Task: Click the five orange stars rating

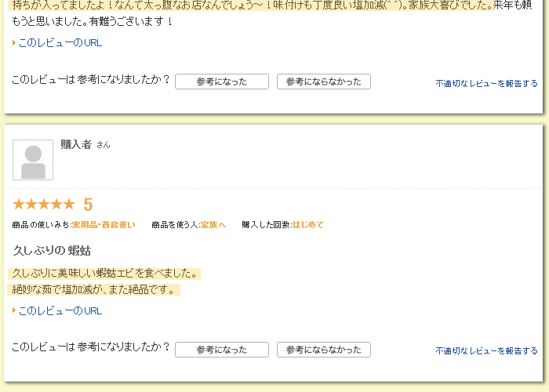Action: [44, 205]
